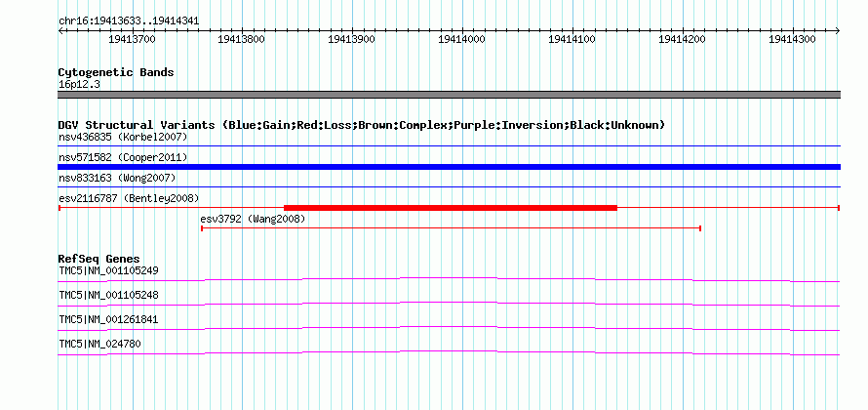Click ruler tick label 19413900
Viewport: 868px width, 410px height.
[x=352, y=39]
